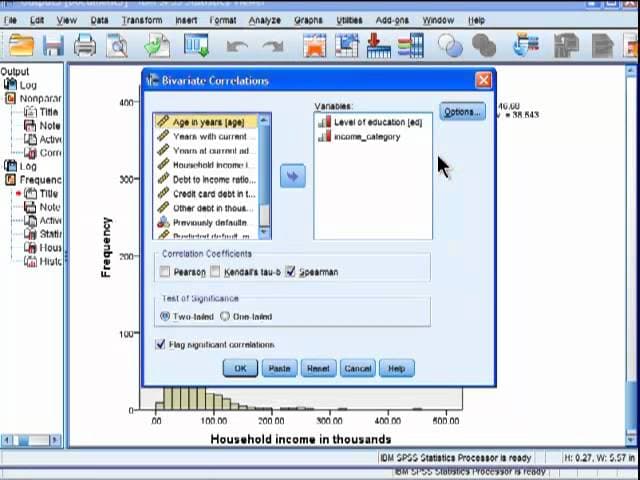Enable the Pearson correlation checkbox
Screen dimensions: 640x480
point(165,271)
